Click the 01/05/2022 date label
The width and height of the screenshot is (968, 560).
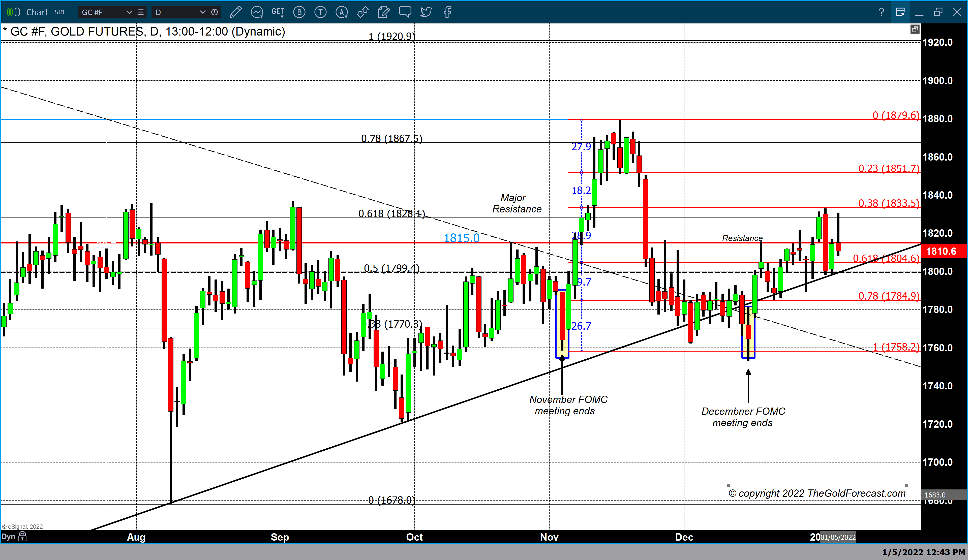click(x=838, y=537)
